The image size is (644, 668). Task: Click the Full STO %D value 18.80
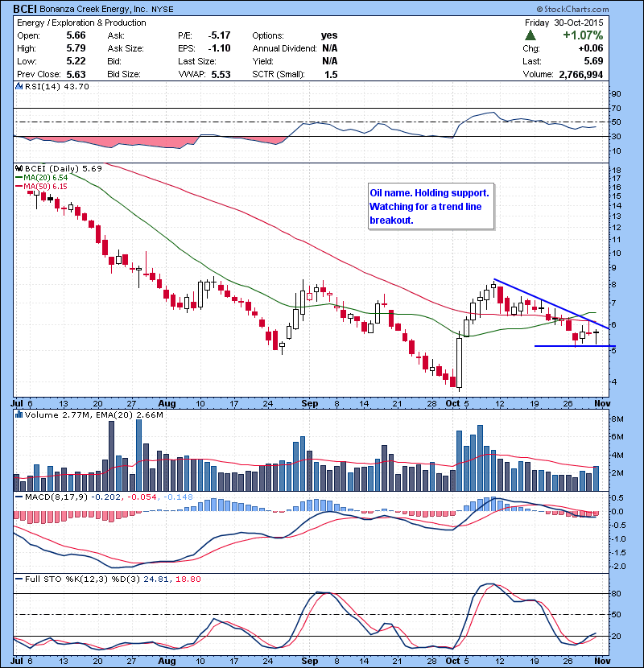point(188,579)
